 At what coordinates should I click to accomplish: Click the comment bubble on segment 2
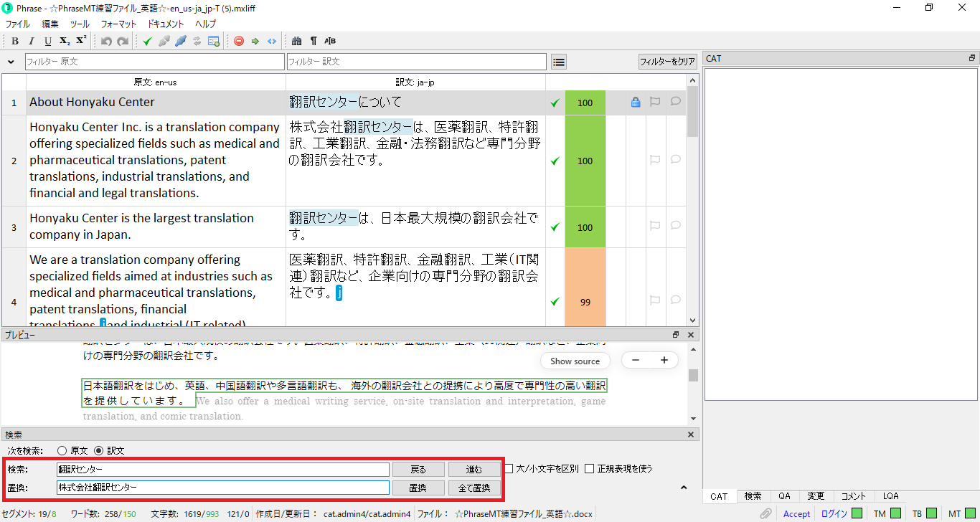675,160
